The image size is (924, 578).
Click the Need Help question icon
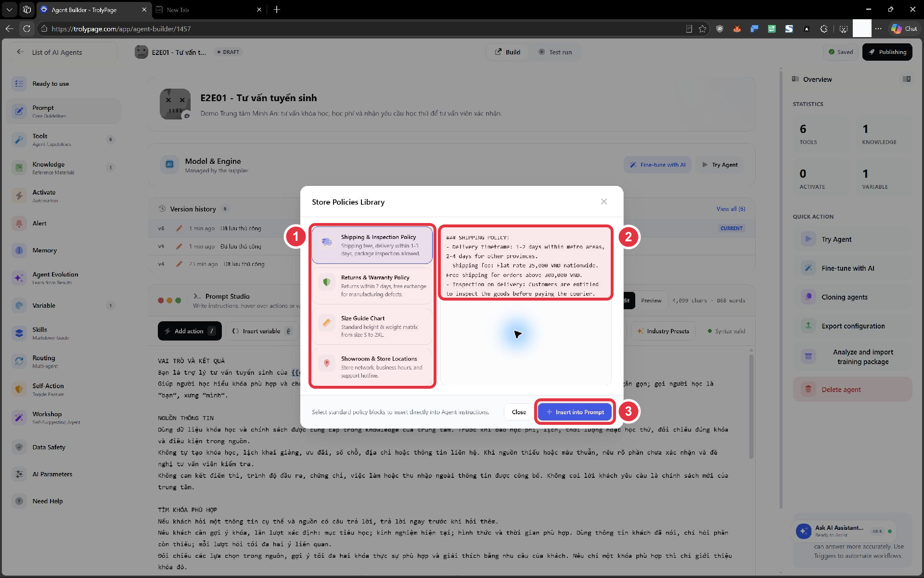[19, 501]
